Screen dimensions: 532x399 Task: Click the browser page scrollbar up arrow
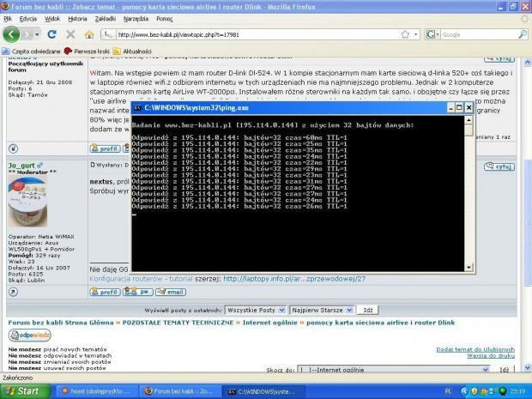pos(527,63)
